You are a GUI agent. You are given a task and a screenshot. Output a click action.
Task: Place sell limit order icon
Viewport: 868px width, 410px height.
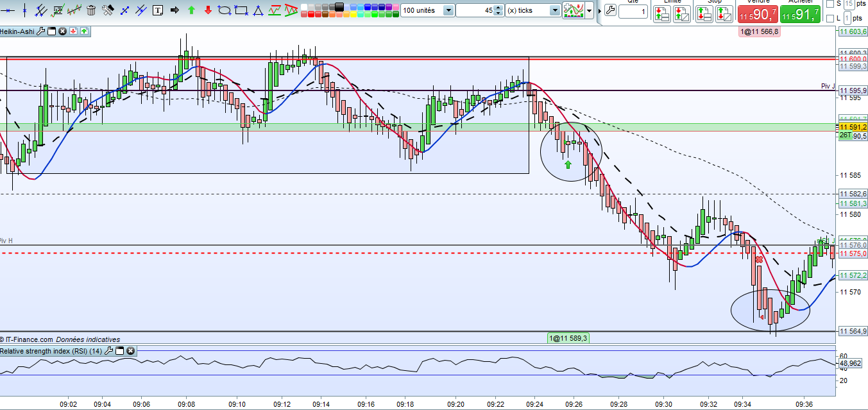[x=661, y=14]
